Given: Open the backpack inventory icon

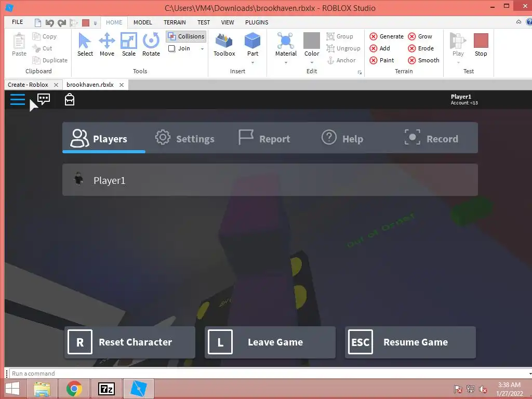Looking at the screenshot, I should click(x=70, y=99).
